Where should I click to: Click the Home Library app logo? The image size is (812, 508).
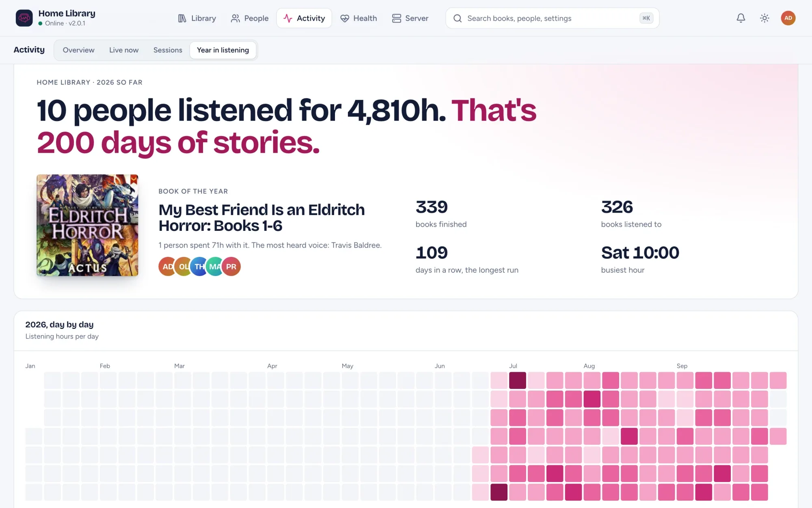pos(24,18)
